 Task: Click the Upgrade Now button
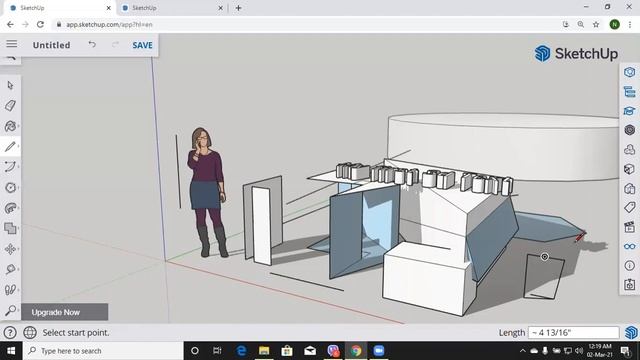click(64, 312)
